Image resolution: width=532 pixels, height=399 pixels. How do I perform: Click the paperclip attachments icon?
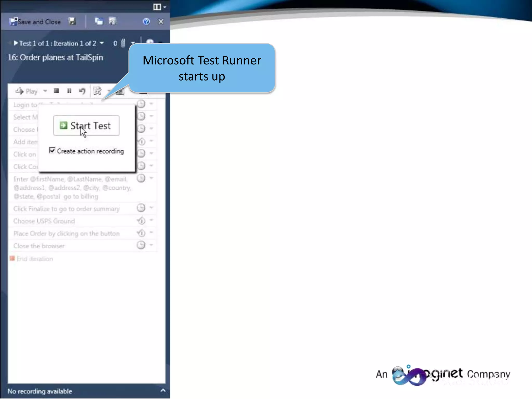(x=123, y=43)
